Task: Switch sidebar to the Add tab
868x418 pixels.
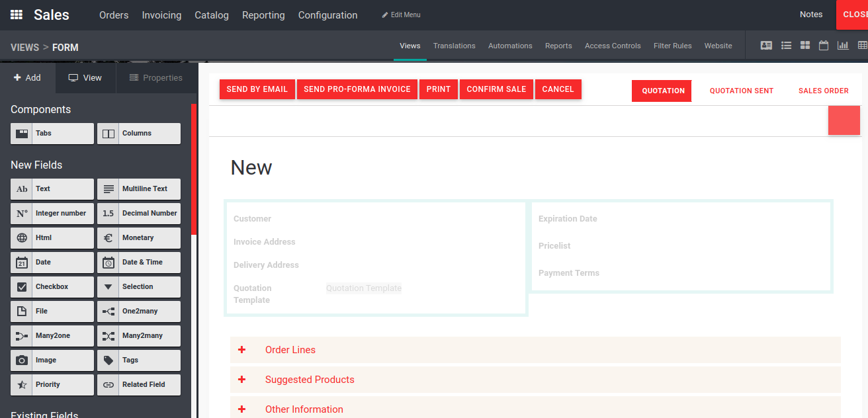Action: pyautogui.click(x=27, y=77)
